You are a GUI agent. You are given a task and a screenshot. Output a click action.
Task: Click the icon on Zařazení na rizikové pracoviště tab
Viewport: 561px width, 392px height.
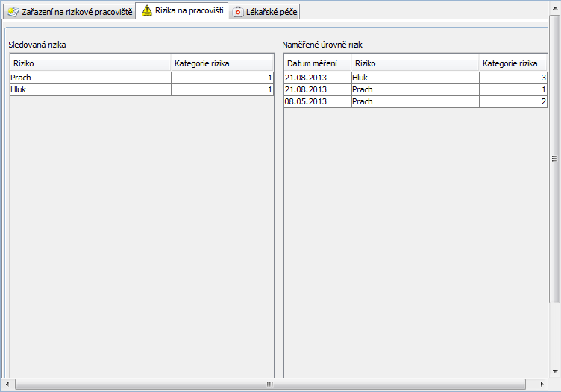13,13
